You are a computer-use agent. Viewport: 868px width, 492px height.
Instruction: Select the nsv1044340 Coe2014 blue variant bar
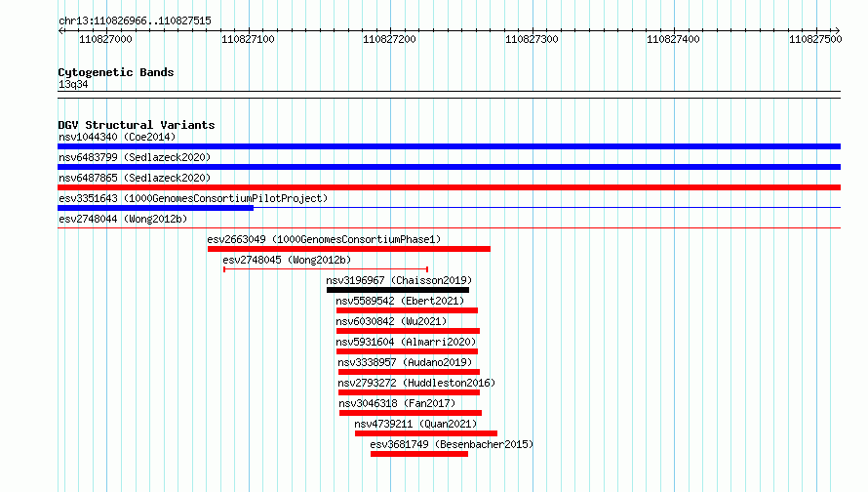click(449, 146)
